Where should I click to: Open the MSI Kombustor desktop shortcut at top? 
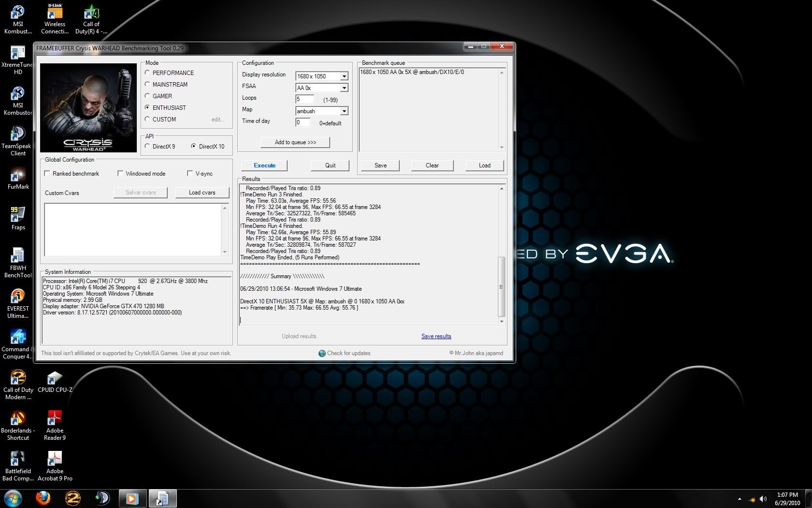coord(18,19)
